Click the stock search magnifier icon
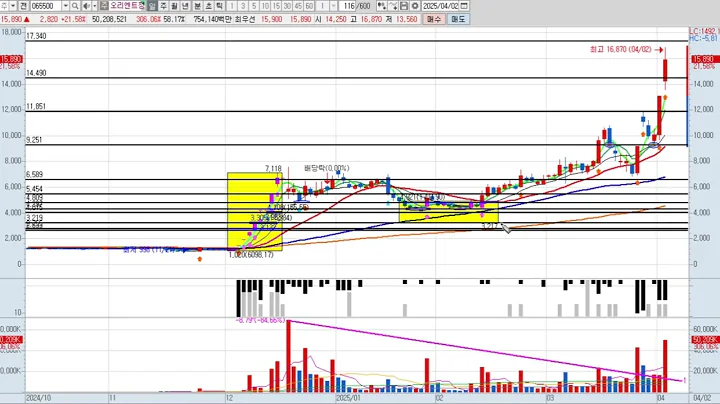720x404 pixels. (75, 6)
